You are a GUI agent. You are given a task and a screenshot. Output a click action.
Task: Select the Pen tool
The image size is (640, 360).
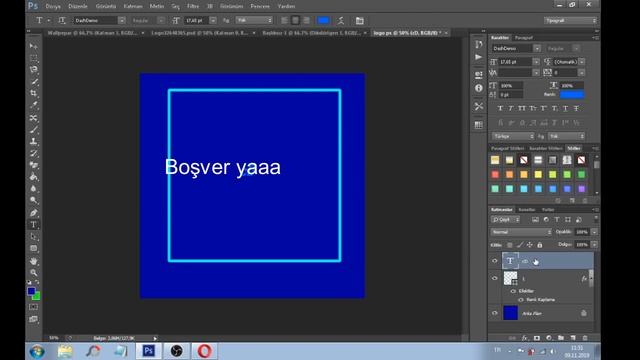[x=33, y=213]
